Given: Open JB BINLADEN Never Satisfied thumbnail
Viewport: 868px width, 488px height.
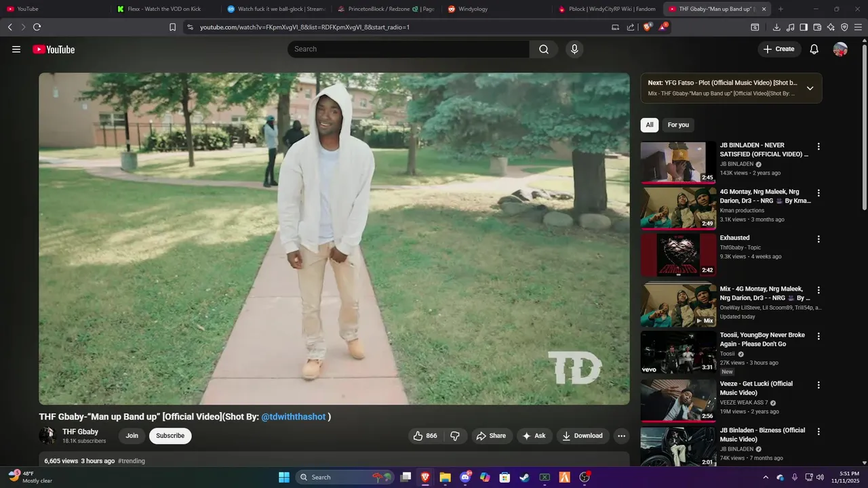Looking at the screenshot, I should click(678, 162).
